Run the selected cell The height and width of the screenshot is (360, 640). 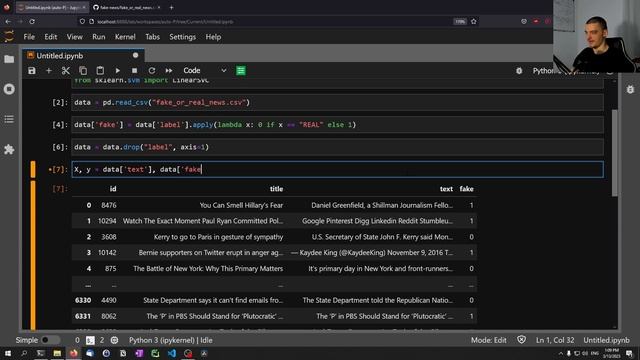pos(118,71)
